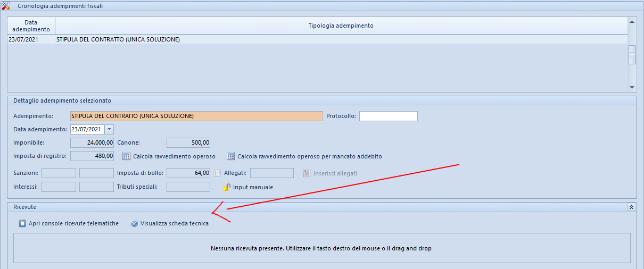Viewport: 644px width, 269px height.
Task: Click the scrollbar thumb of adempimenti list
Action: coord(632,55)
